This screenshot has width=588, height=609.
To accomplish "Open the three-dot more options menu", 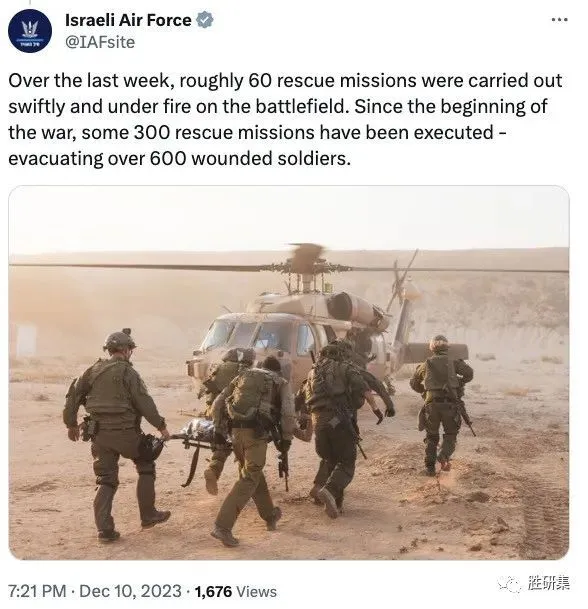I will pos(560,19).
